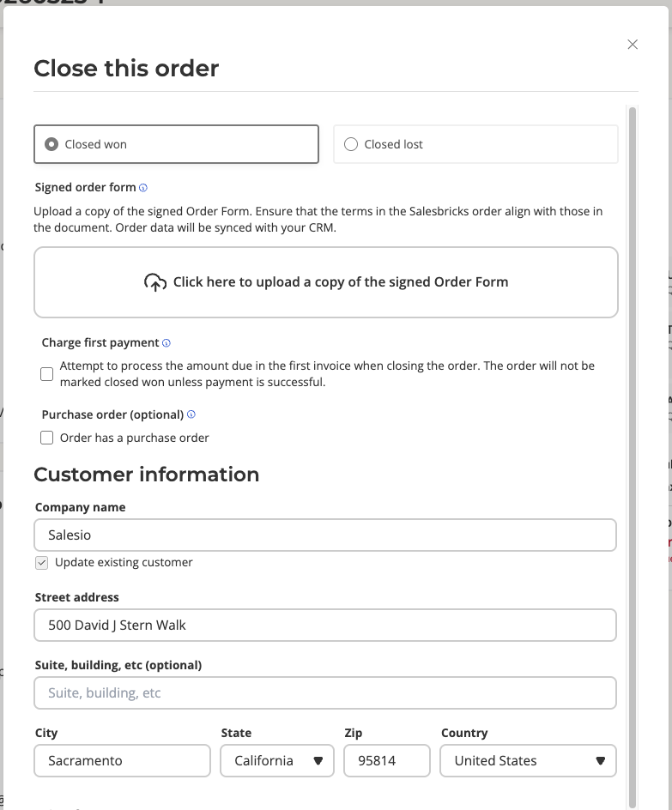Select the Closed won radio option
672x810 pixels.
176,144
